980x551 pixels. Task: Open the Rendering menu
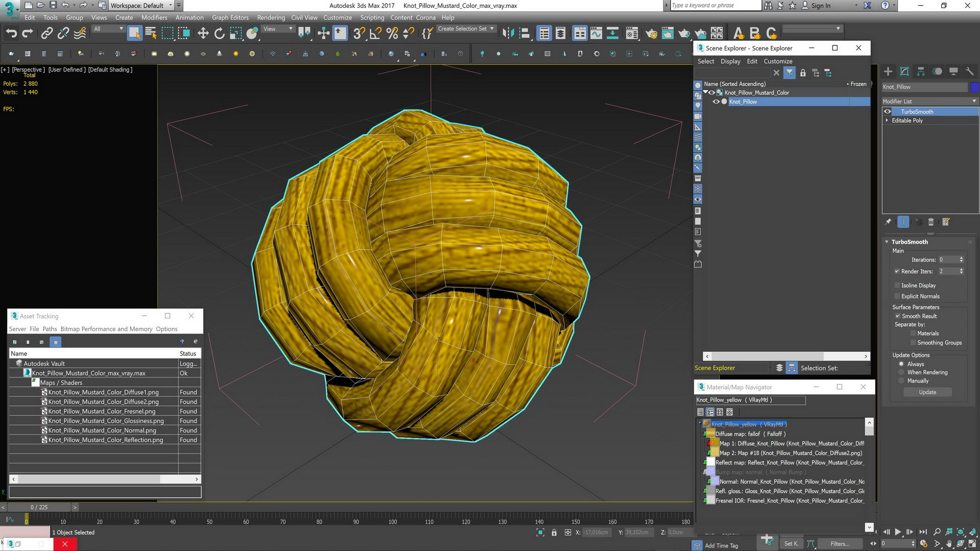[x=271, y=17]
